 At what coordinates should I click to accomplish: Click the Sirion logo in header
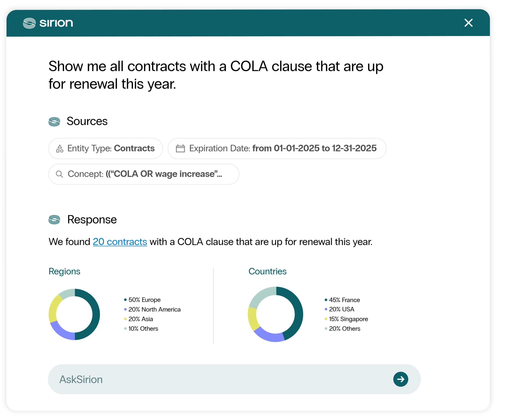[x=48, y=23]
